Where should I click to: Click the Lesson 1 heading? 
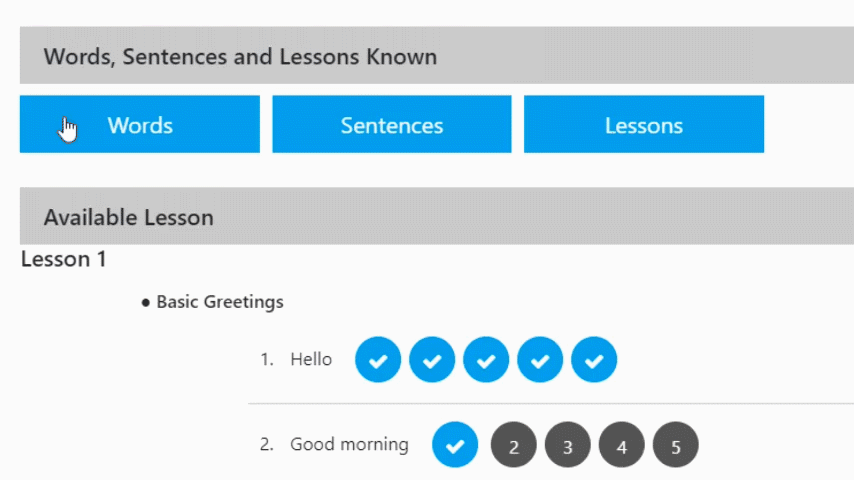pos(63,260)
